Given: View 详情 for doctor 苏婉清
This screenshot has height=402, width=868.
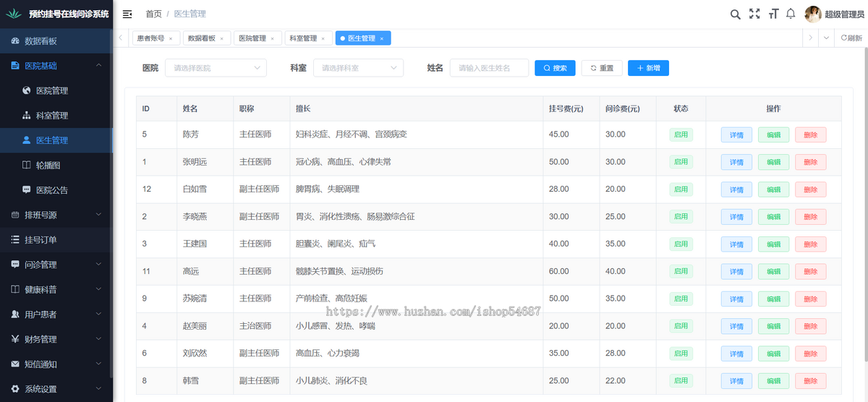Looking at the screenshot, I should 736,299.
